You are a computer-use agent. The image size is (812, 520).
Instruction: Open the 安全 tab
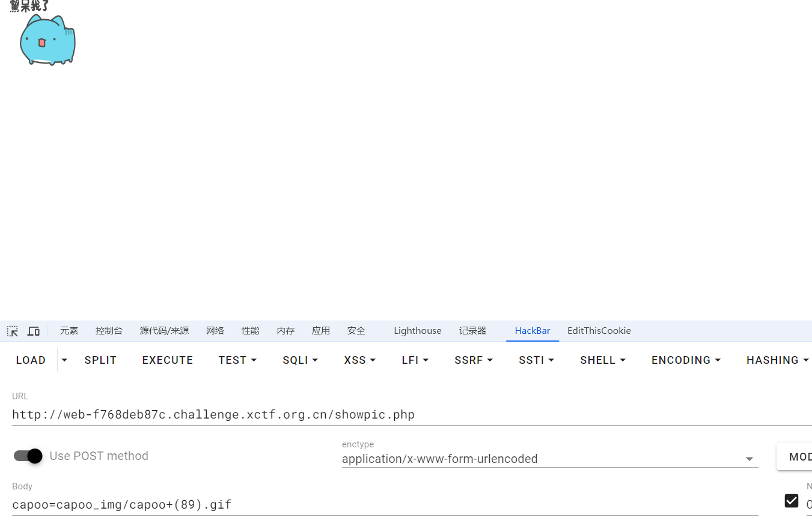point(356,331)
